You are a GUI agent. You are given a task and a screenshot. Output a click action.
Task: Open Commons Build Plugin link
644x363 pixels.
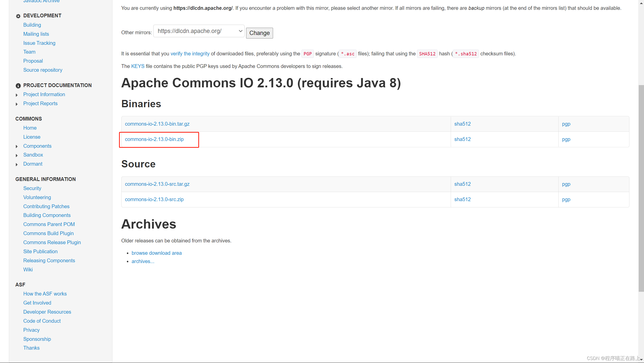[x=48, y=233]
